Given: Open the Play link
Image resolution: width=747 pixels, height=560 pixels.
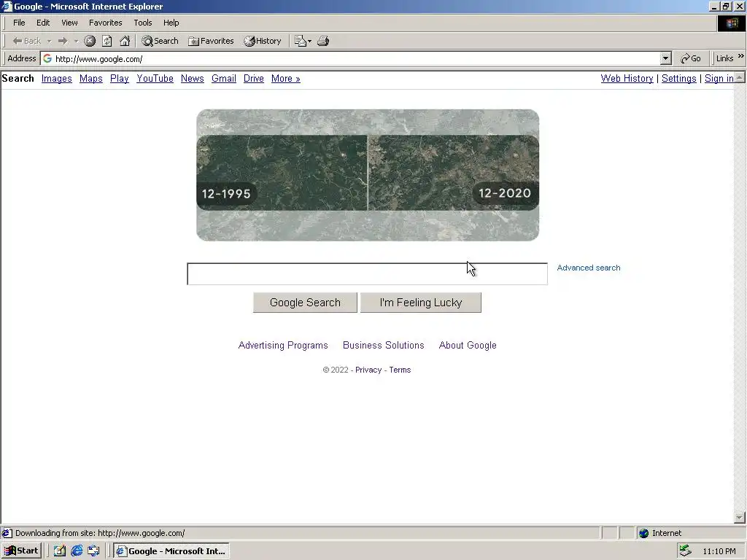Looking at the screenshot, I should click(x=120, y=79).
